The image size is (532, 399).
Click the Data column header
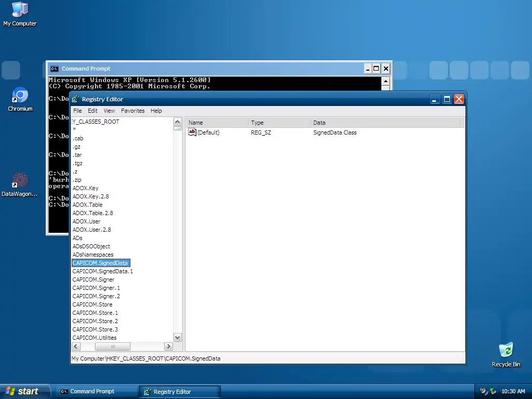(x=385, y=123)
